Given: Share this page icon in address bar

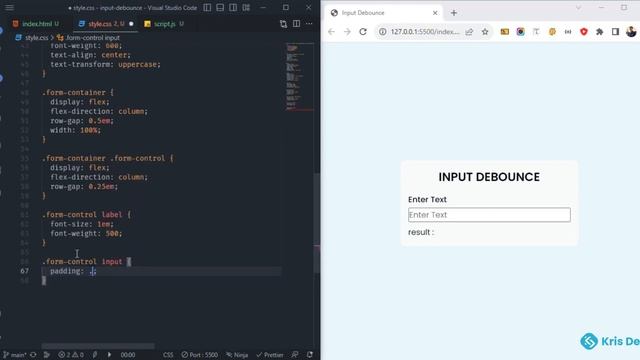Looking at the screenshot, I should (469, 31).
